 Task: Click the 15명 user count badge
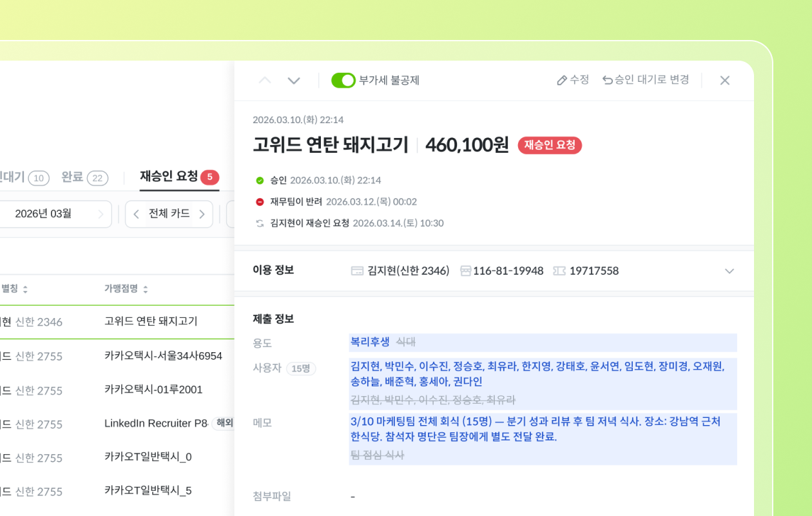pyautogui.click(x=301, y=368)
